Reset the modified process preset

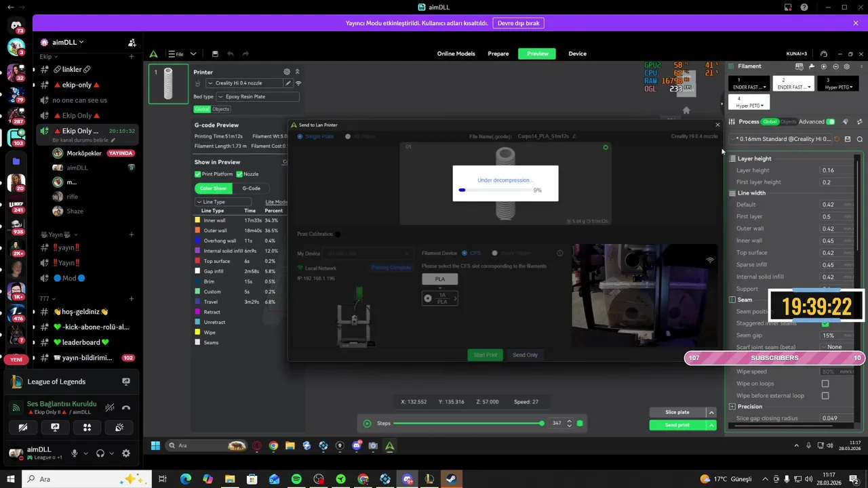tap(837, 139)
